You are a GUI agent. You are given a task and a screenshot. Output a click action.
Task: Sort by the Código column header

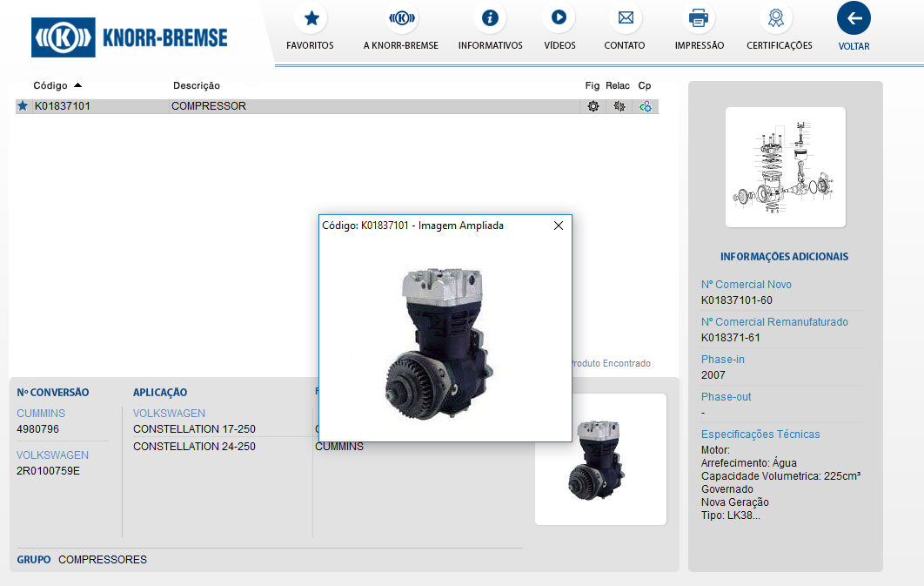[x=50, y=85]
